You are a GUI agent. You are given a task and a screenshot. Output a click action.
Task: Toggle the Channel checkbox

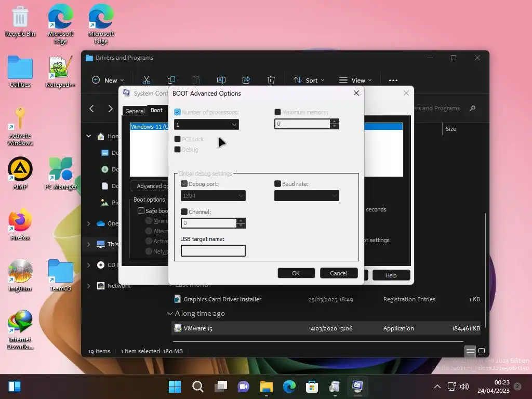[x=184, y=212]
